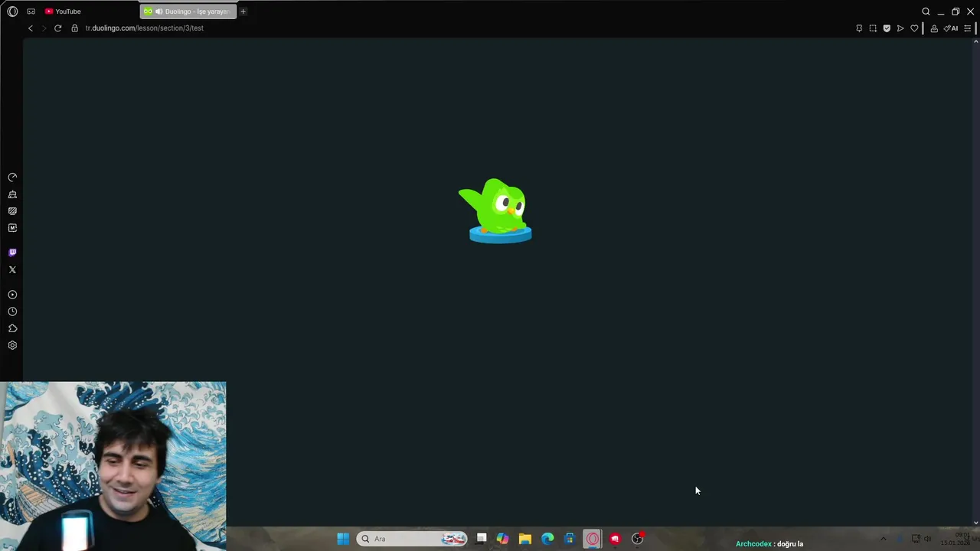Click the Duolingo owl loading mascot
Image resolution: width=980 pixels, height=551 pixels.
[x=496, y=210]
